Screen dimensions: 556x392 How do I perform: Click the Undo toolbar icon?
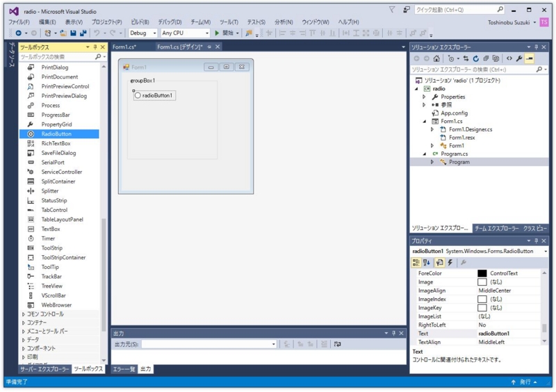tap(97, 33)
